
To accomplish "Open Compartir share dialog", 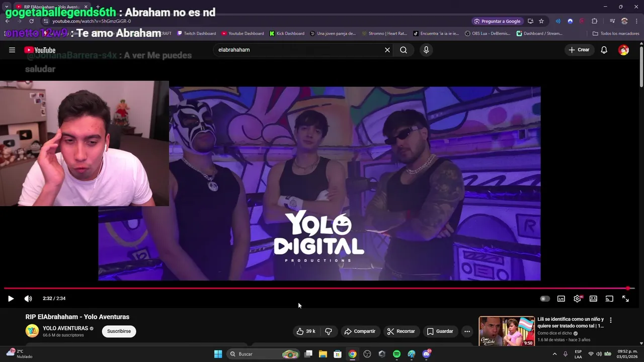I will coord(360,331).
